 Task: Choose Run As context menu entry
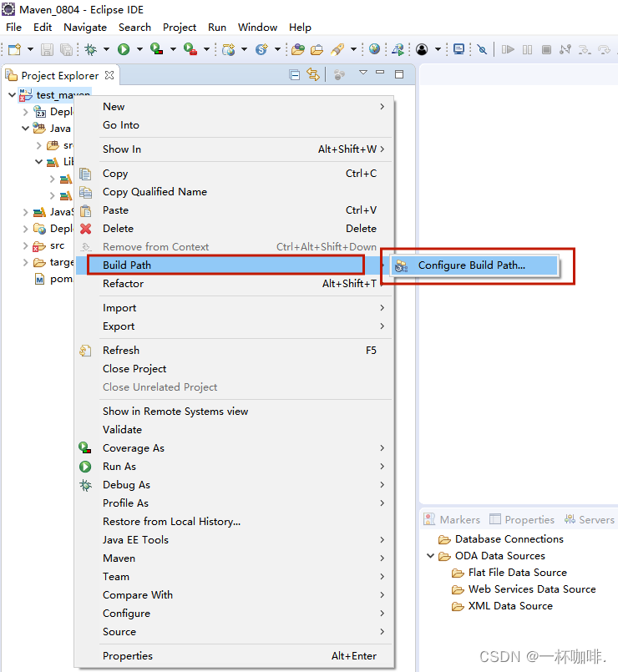(x=234, y=467)
